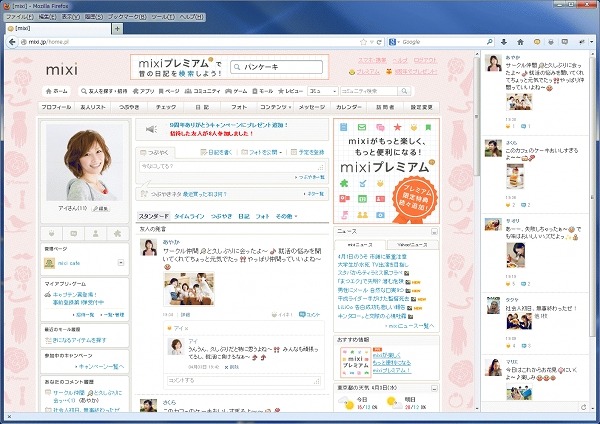Open the カレンダー navigation item

[x=349, y=107]
